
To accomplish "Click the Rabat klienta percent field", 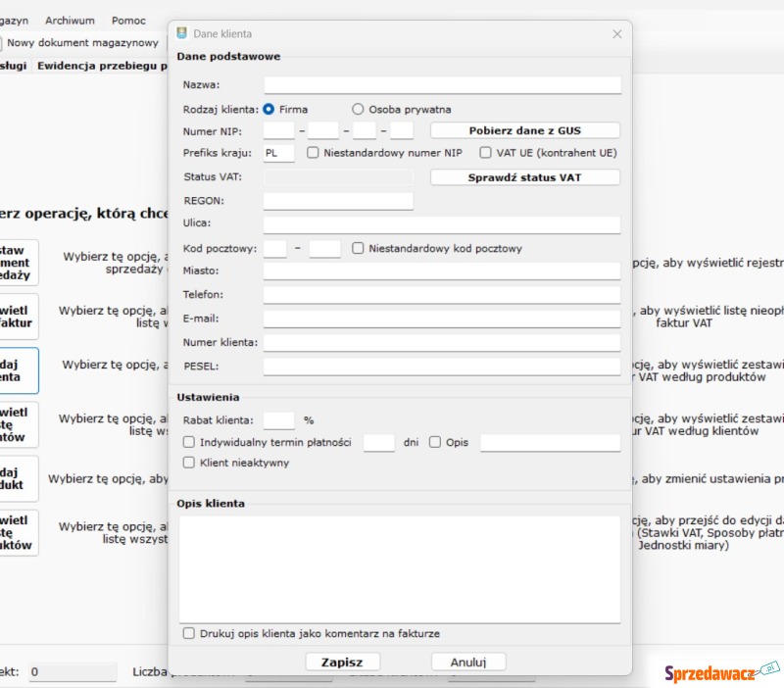I will tap(278, 420).
